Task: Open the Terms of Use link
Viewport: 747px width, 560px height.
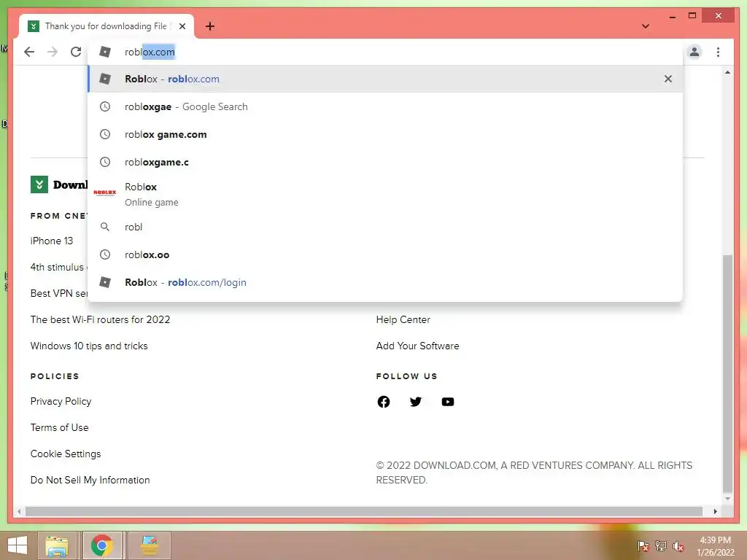Action: pos(60,427)
